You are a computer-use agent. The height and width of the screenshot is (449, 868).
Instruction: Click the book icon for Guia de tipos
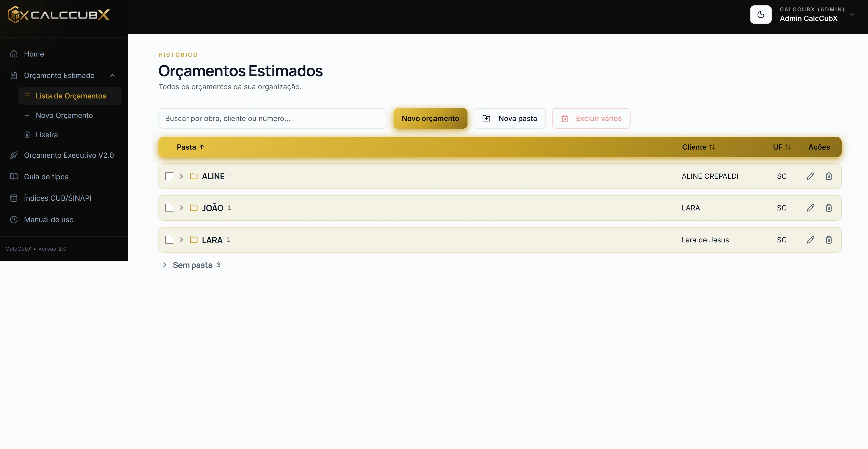(x=14, y=177)
